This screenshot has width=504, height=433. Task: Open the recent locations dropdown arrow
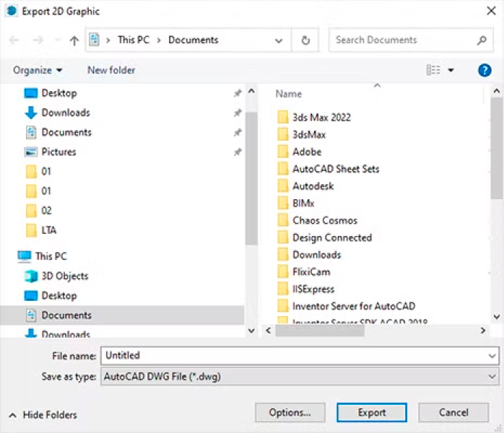(x=57, y=40)
